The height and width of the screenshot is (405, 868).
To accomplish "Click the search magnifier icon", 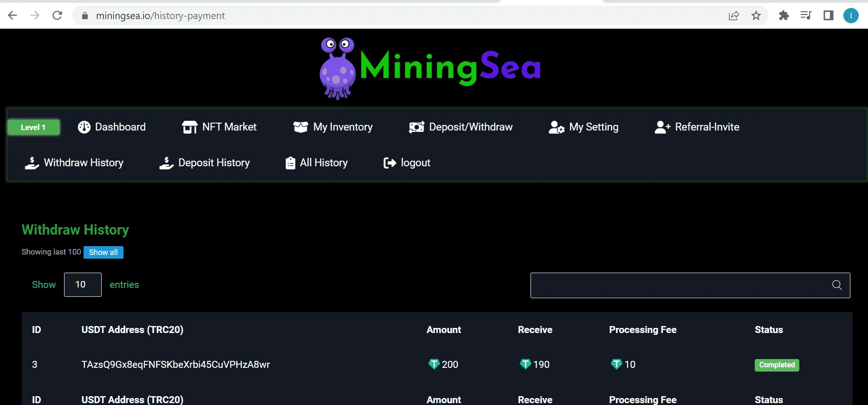I will [837, 285].
